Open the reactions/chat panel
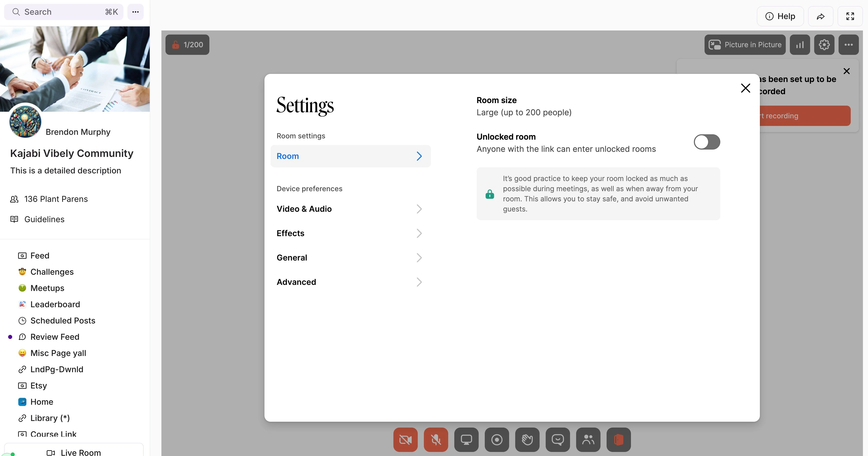Viewport: 868px width, 456px height. (x=558, y=439)
